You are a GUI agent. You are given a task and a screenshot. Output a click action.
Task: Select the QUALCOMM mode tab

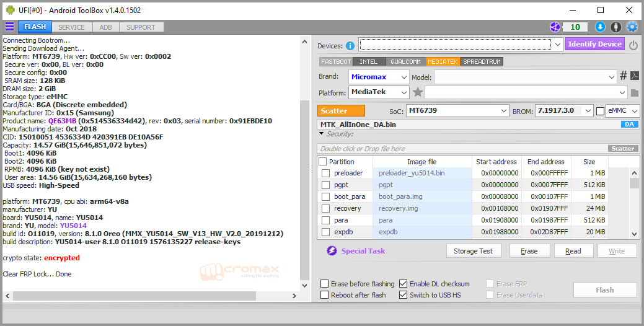click(x=406, y=61)
